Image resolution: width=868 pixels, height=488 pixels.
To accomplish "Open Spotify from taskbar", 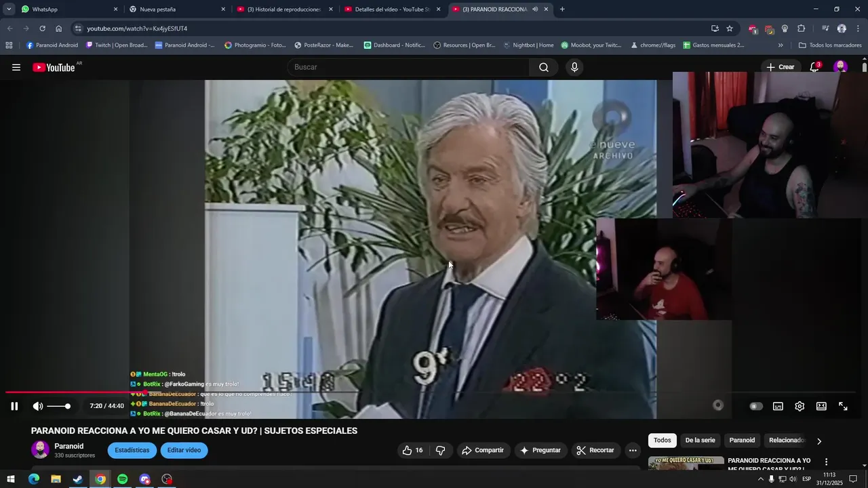I will click(x=123, y=479).
